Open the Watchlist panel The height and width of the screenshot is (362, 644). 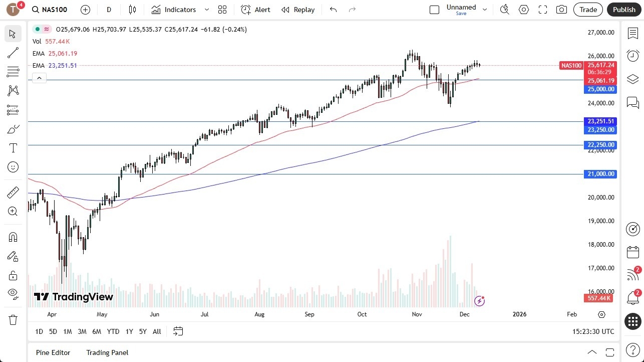(x=633, y=33)
